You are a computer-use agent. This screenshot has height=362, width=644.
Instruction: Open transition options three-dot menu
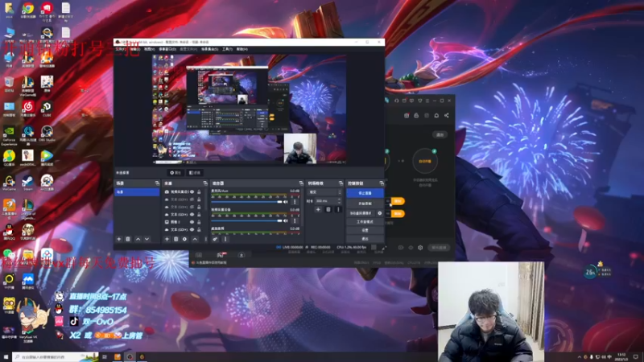[x=338, y=209]
